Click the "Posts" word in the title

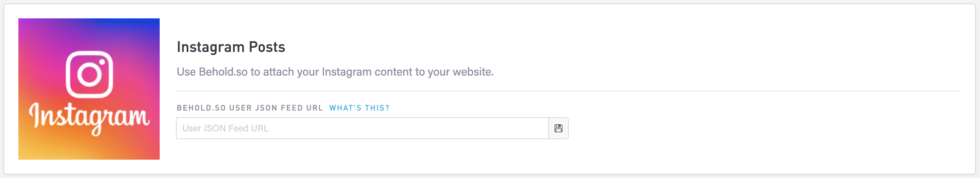267,47
